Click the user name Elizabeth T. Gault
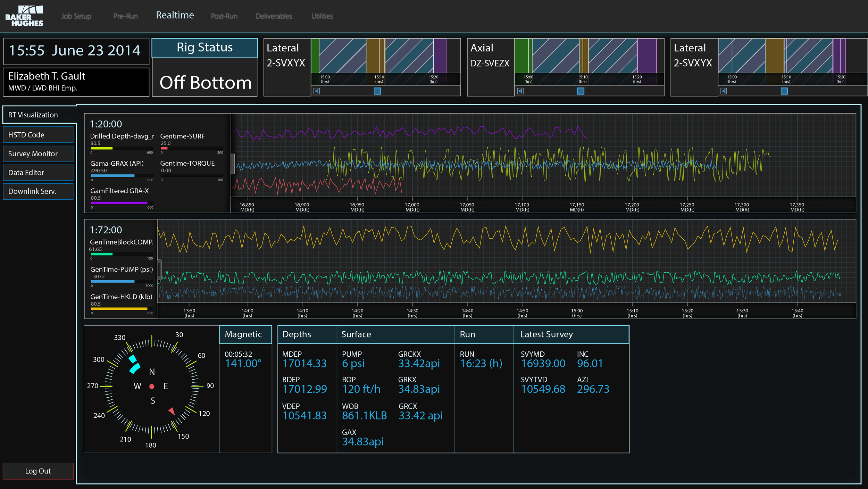Screen dimensions: 868x489 pos(47,76)
